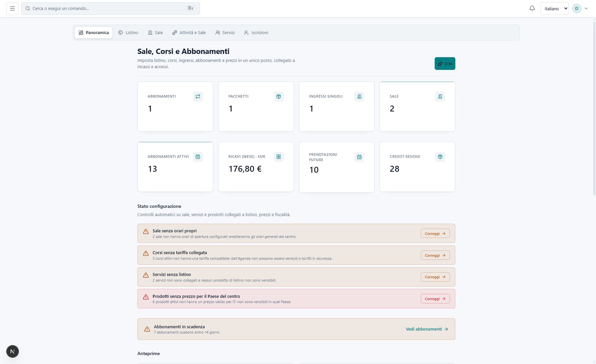The image size is (596, 364).
Task: Open the Italiano language dropdown
Action: 554,9
